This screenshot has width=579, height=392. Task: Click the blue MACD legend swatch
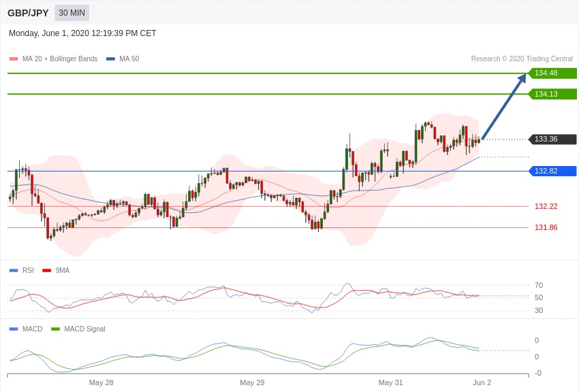point(14,329)
